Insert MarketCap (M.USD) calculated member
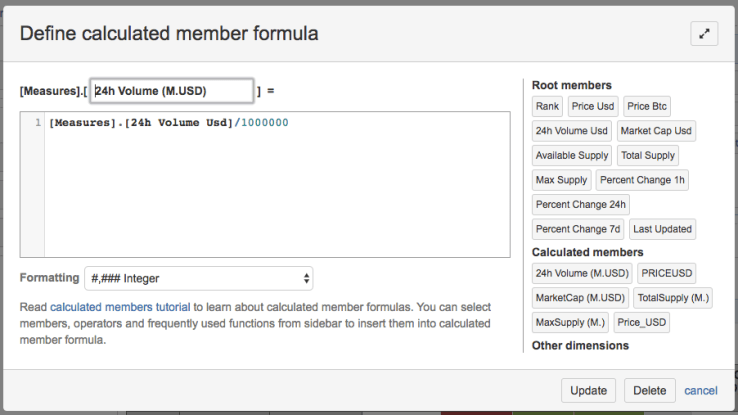Viewport: 738px width, 415px height. click(x=580, y=298)
